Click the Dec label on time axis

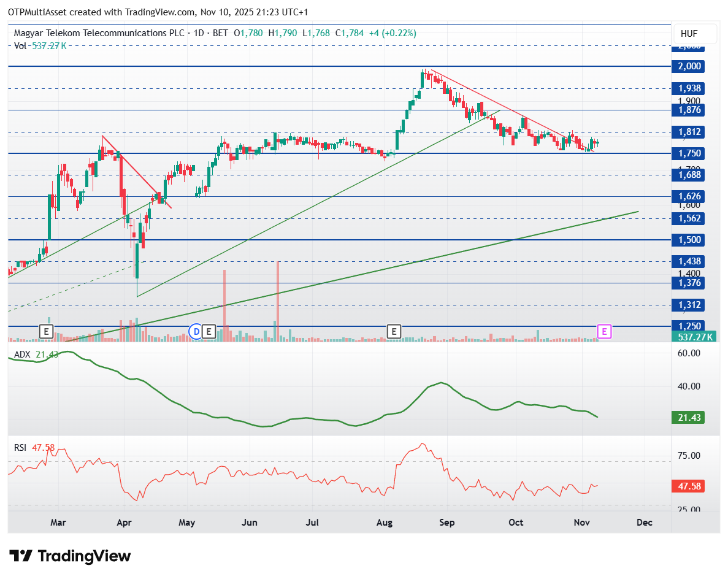(644, 523)
